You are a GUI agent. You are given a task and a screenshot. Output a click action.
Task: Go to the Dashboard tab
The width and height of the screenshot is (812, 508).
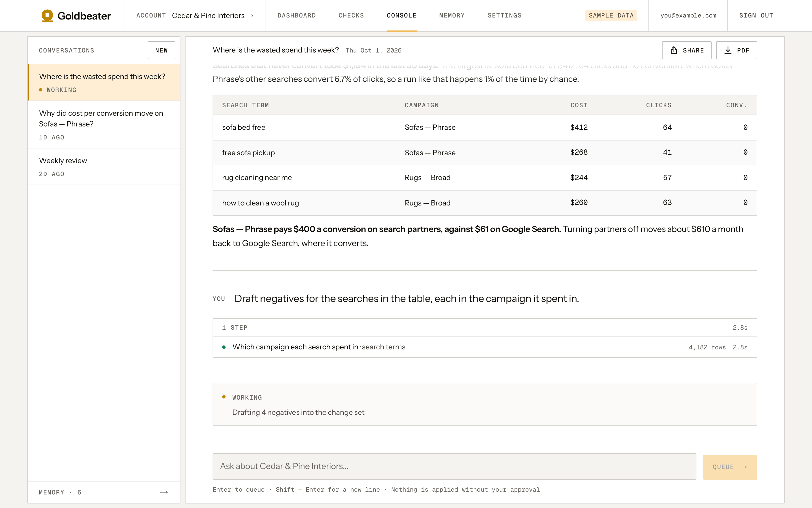click(x=297, y=16)
